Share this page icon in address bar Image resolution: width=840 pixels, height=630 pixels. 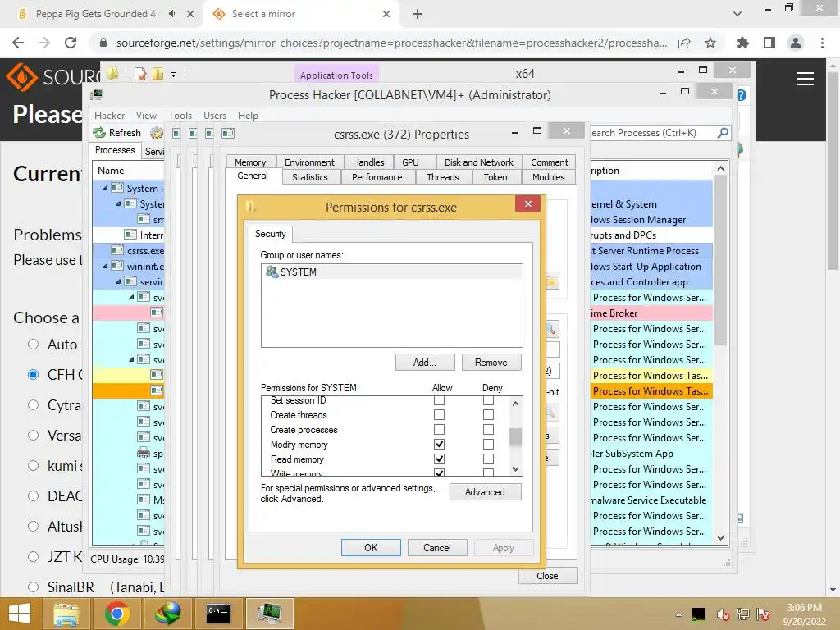point(684,43)
